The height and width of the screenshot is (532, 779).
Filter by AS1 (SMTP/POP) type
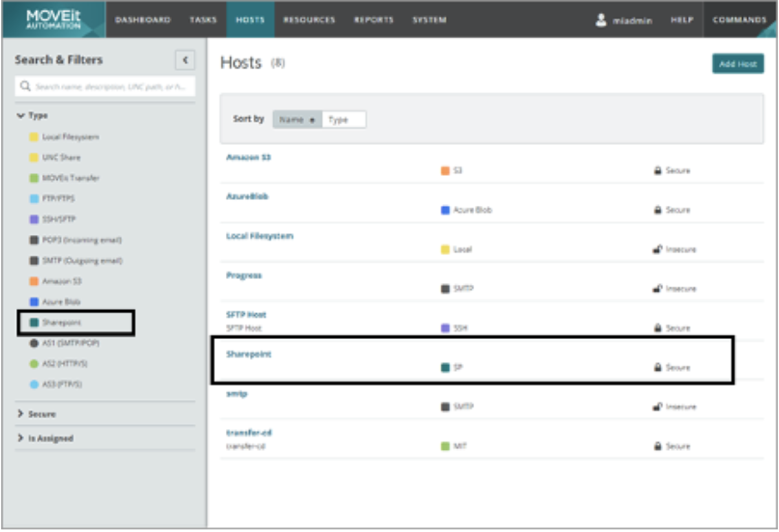click(64, 343)
